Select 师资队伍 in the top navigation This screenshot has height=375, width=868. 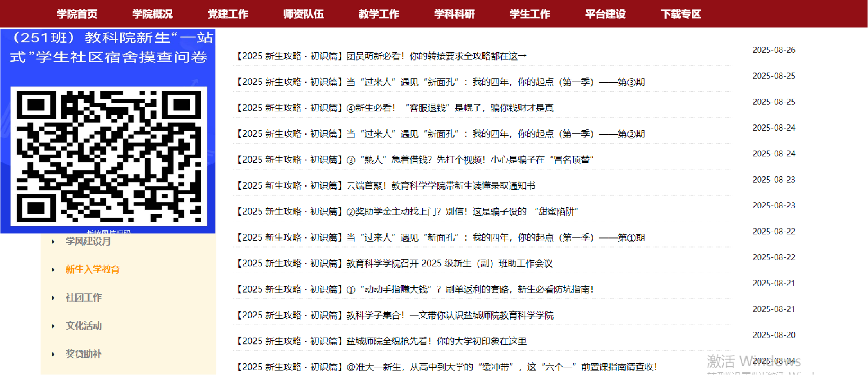point(303,14)
